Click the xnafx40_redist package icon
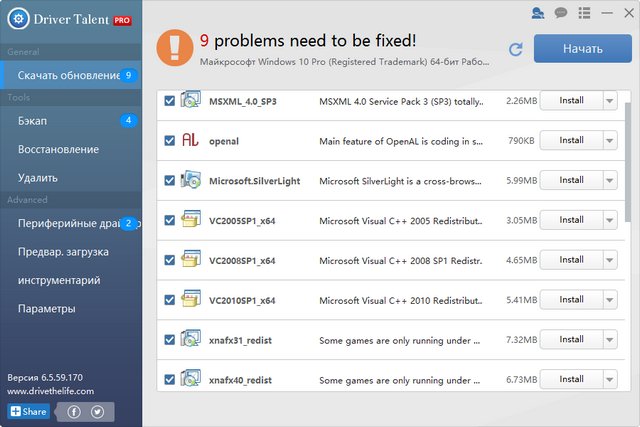Viewport: 640px width, 427px height. click(191, 378)
